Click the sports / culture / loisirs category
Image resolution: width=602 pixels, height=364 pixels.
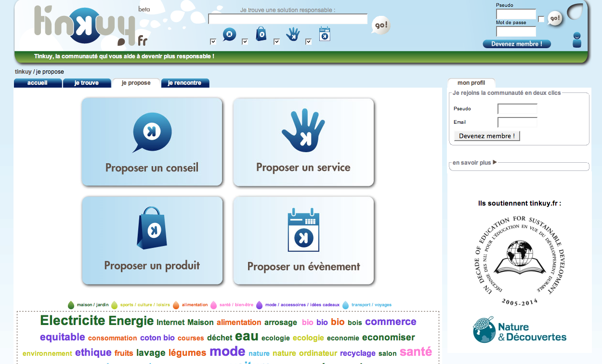tap(145, 305)
